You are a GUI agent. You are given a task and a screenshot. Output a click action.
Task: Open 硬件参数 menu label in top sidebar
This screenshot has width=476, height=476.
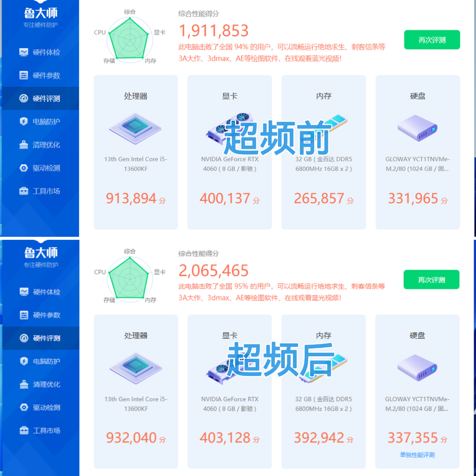[x=46, y=76]
